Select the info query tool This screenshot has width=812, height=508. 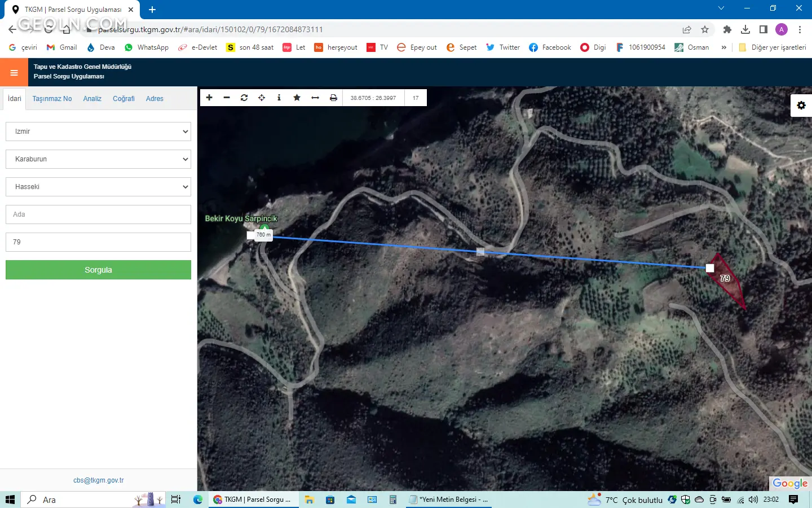(x=279, y=98)
